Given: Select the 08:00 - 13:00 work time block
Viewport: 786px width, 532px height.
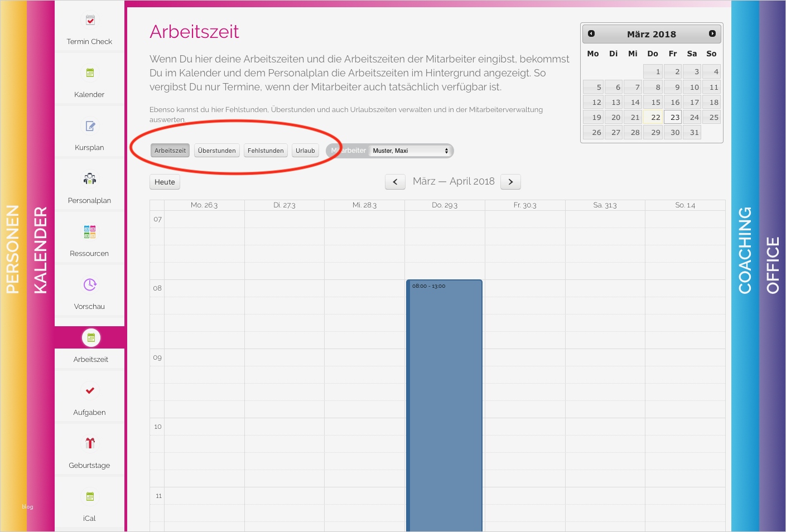Looking at the screenshot, I should 445,405.
